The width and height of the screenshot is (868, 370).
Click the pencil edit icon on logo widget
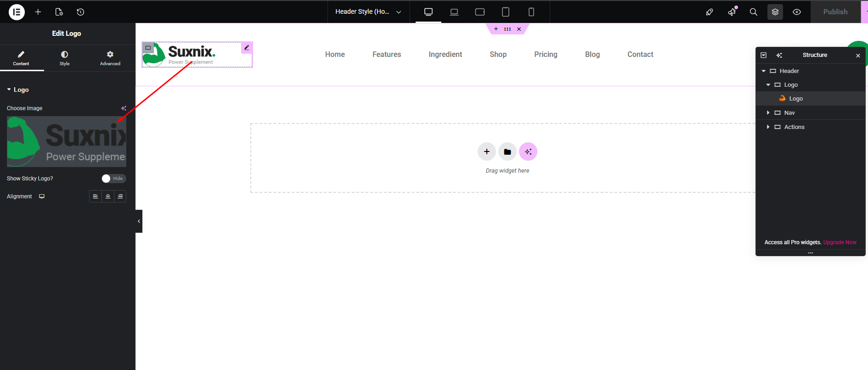[247, 48]
